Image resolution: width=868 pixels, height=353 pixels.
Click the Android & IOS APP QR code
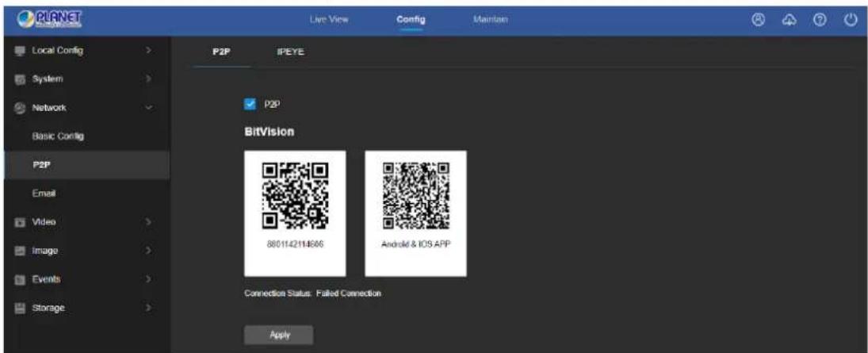pos(415,198)
